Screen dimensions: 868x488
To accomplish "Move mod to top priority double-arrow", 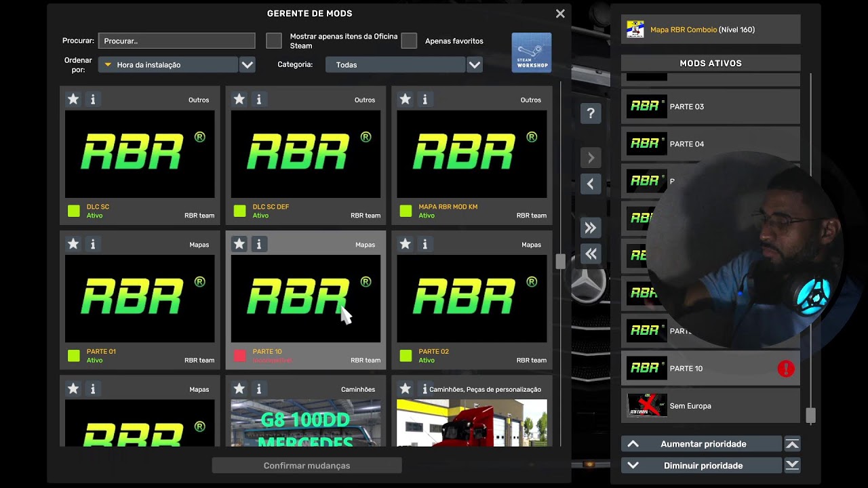I will (792, 444).
